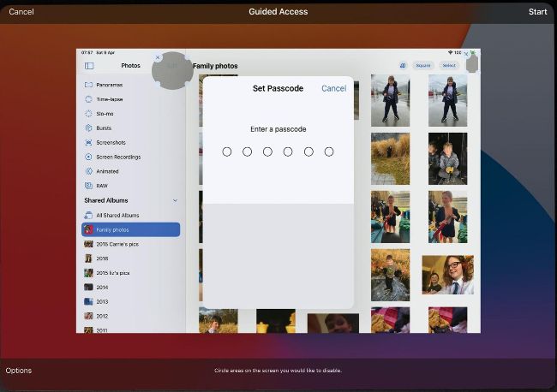Remove the circled disabled area with X
The image size is (557, 392).
[x=158, y=57]
